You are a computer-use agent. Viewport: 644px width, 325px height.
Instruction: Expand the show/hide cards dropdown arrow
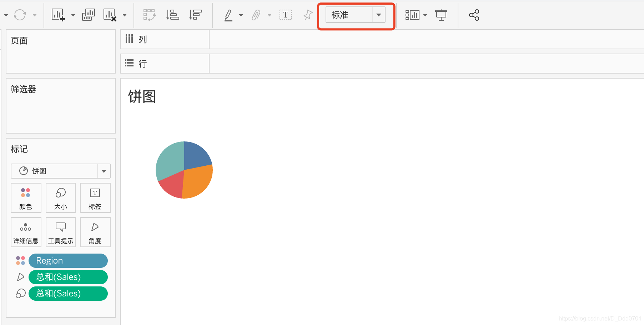[x=425, y=15]
